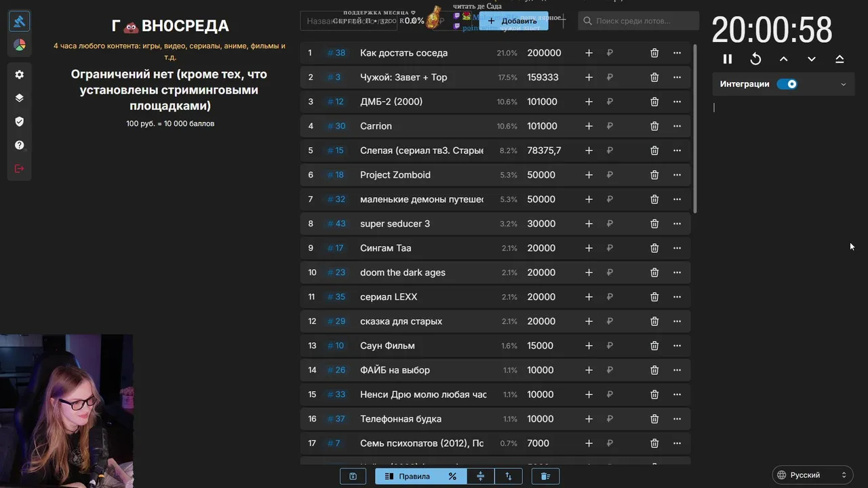868x488 pixels.
Task: Open the pie chart wheel page
Action: [19, 45]
